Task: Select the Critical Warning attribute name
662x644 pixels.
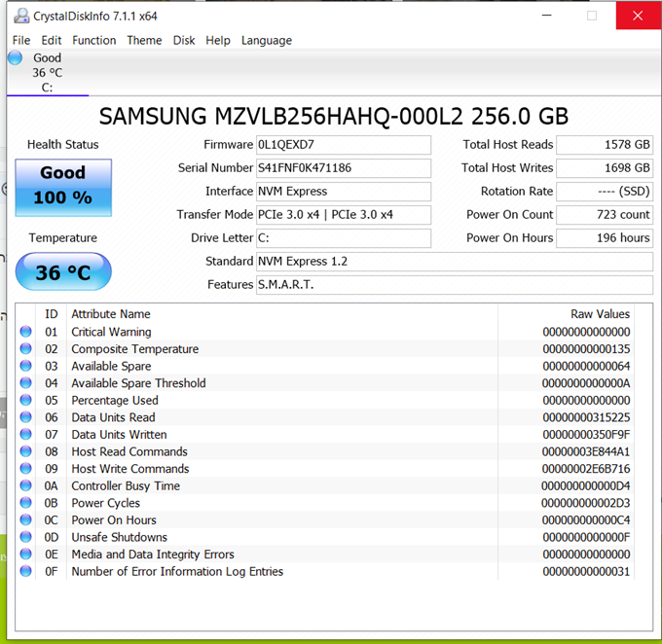Action: (111, 332)
